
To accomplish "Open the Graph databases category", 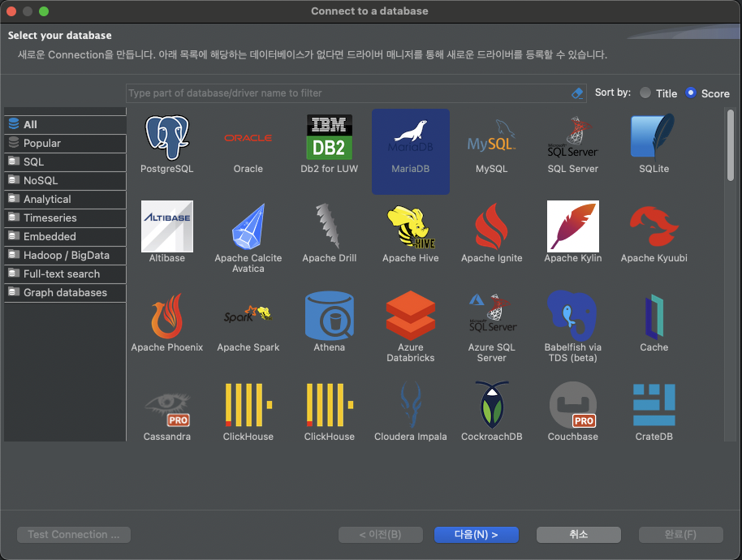I will [x=65, y=292].
